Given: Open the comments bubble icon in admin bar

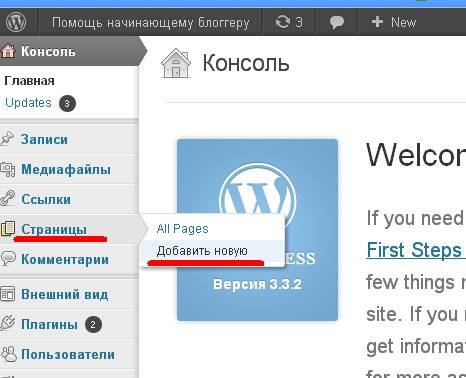Looking at the screenshot, I should coord(337,23).
